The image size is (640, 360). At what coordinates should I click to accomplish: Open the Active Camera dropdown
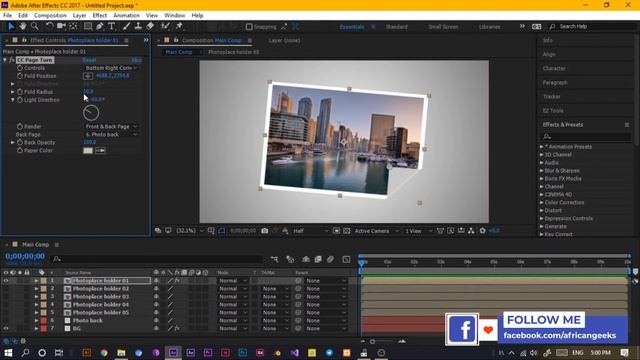coord(376,231)
